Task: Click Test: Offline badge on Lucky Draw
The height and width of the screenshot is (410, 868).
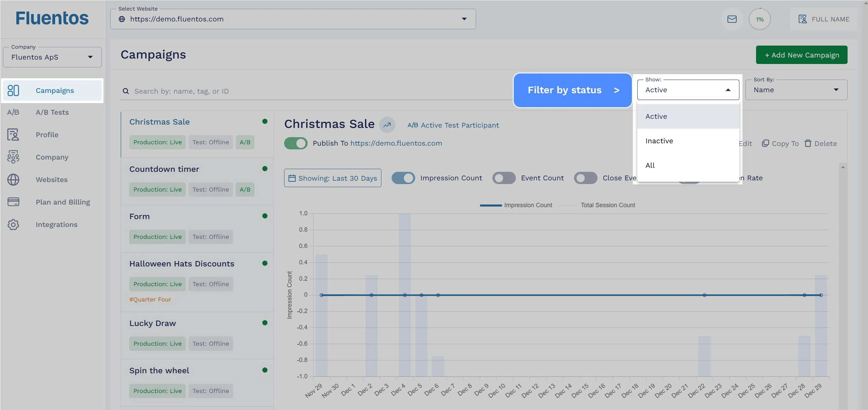Action: (211, 344)
